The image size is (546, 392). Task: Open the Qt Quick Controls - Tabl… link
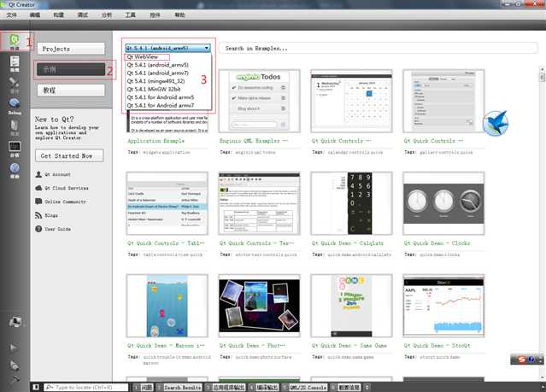tap(166, 243)
